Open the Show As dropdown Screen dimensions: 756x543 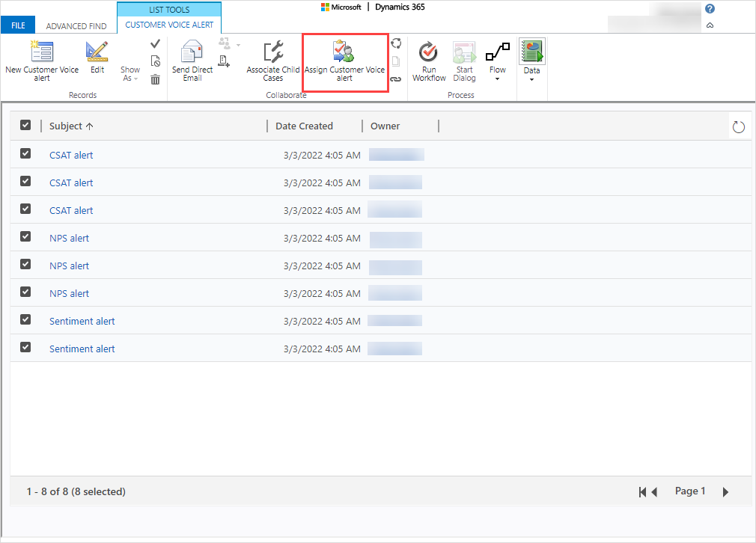point(129,74)
